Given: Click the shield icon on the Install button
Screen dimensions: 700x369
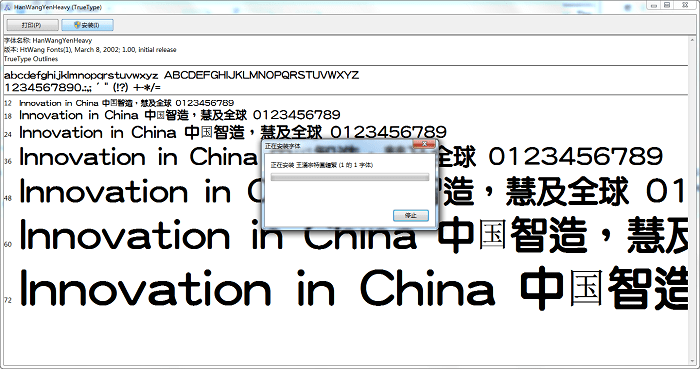Looking at the screenshot, I should (77, 25).
